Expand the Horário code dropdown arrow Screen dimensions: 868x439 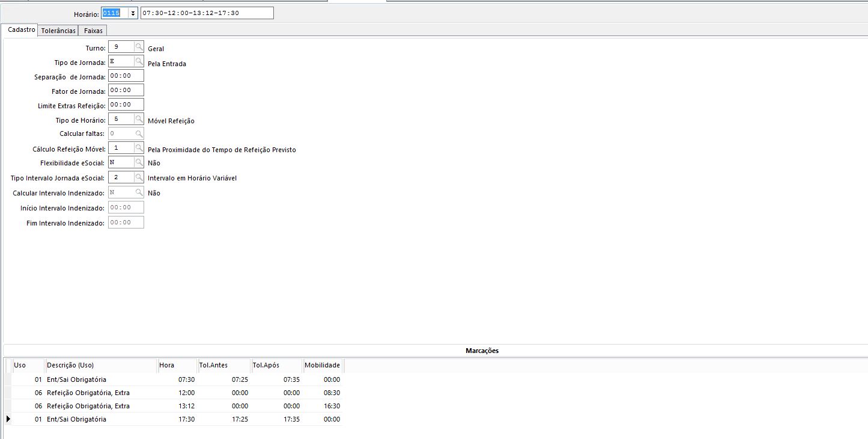coord(133,13)
